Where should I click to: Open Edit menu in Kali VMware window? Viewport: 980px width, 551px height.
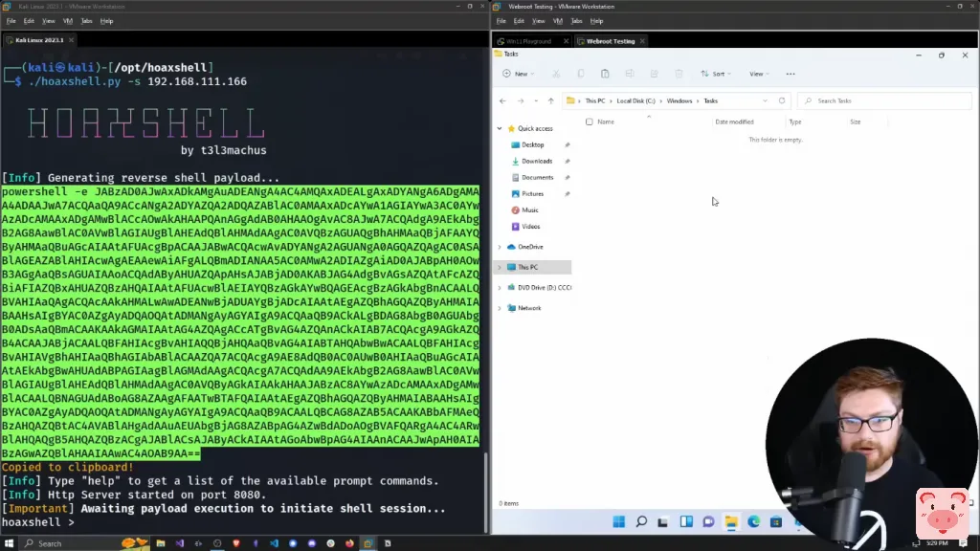[29, 21]
